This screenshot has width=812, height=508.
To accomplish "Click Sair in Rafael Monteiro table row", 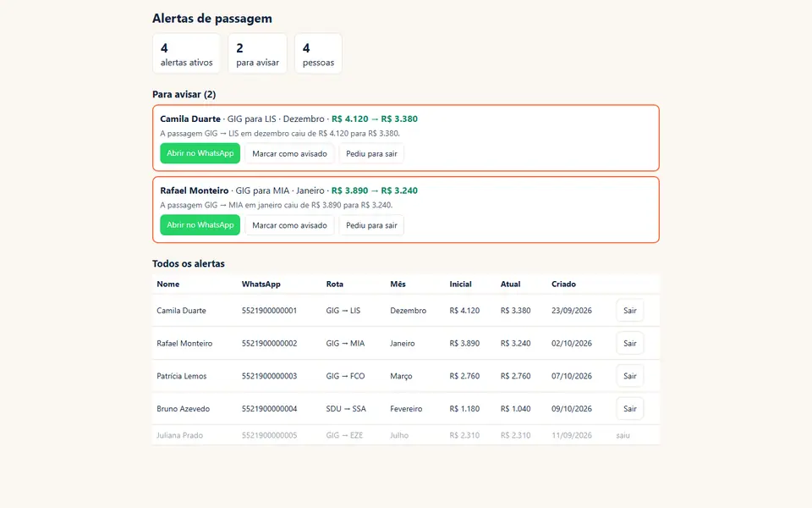I will pyautogui.click(x=629, y=343).
